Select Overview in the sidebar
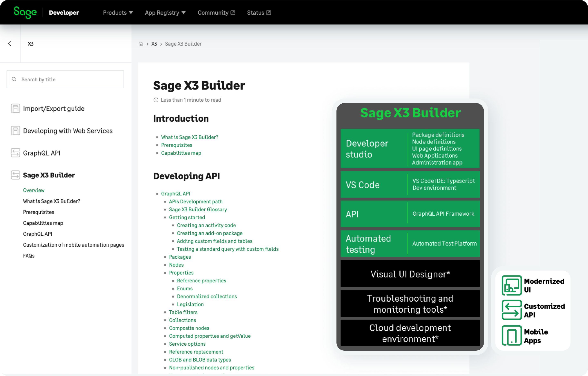 click(34, 190)
